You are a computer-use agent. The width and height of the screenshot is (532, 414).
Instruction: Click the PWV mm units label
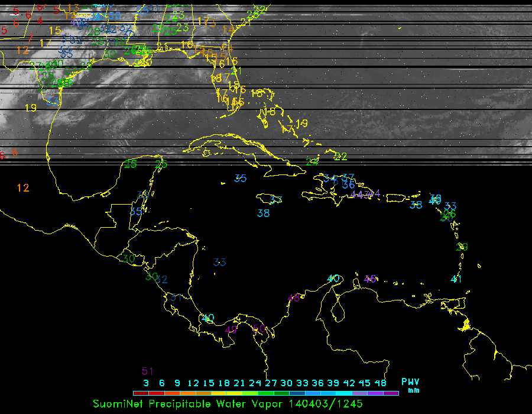pyautogui.click(x=410, y=385)
